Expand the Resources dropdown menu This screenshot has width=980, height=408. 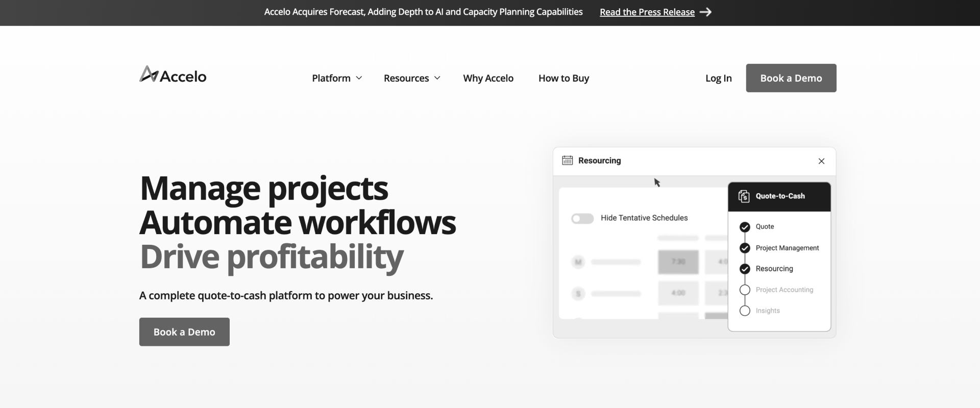pos(412,78)
